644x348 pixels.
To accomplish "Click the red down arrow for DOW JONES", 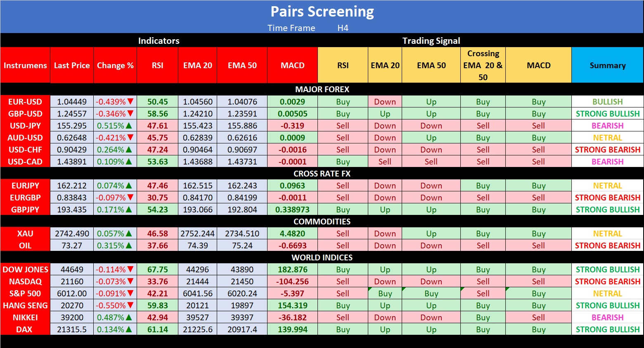I will click(130, 269).
